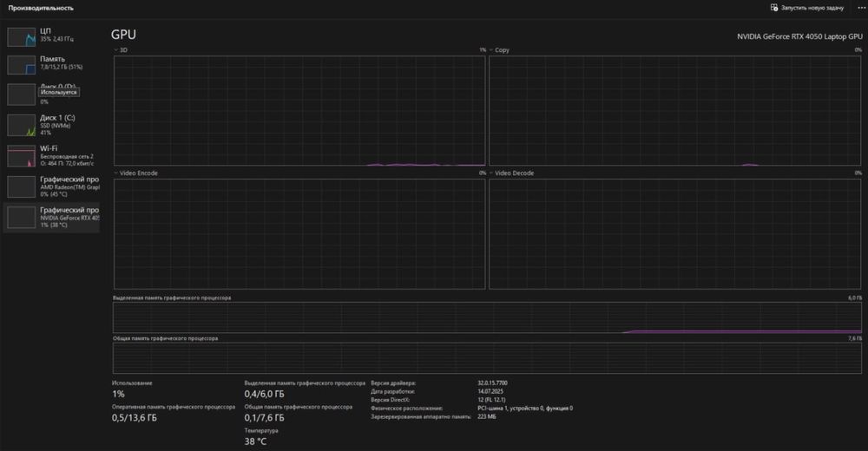Click inside the 3D utilization graph
The image size is (868, 451).
click(299, 110)
